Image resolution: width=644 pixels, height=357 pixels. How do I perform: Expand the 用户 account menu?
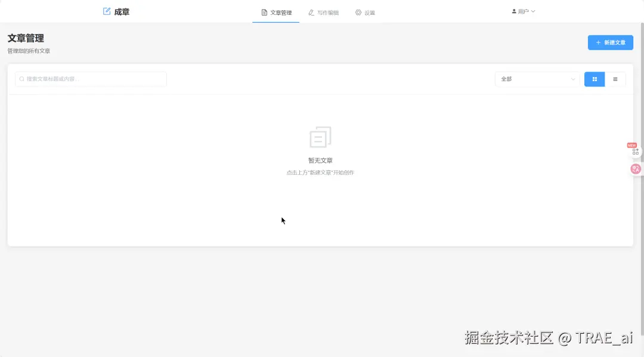point(524,10)
